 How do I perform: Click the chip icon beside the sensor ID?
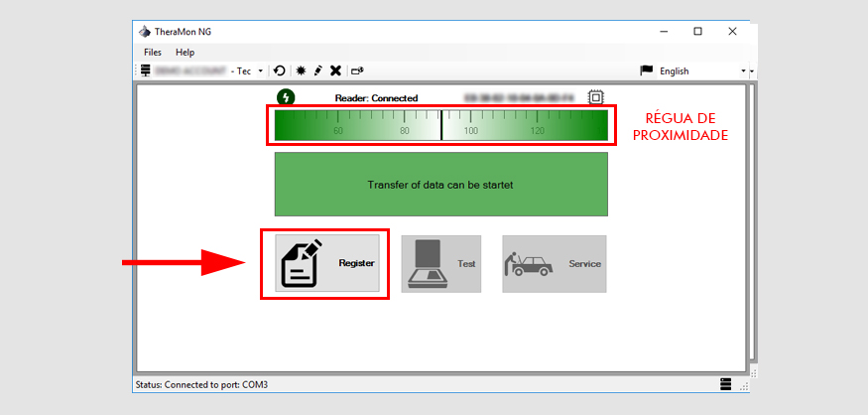[x=595, y=97]
